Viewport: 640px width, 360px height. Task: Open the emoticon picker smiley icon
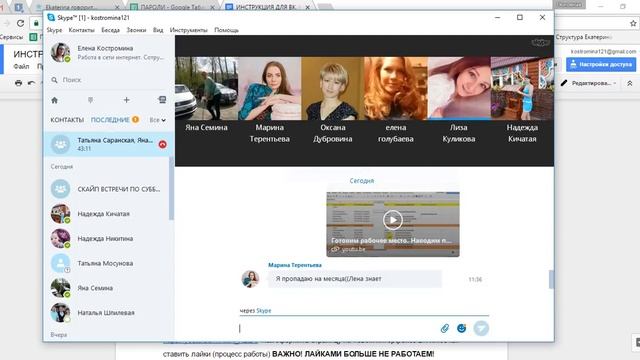coord(462,328)
